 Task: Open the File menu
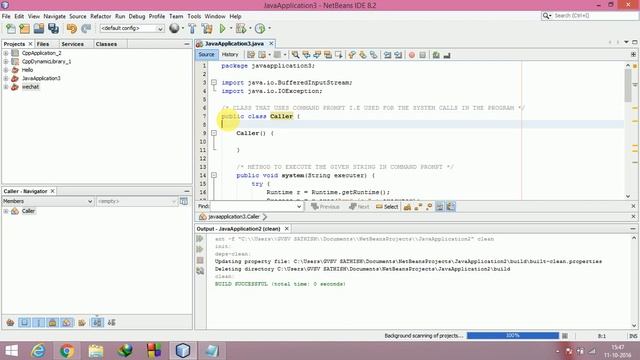pyautogui.click(x=6, y=16)
